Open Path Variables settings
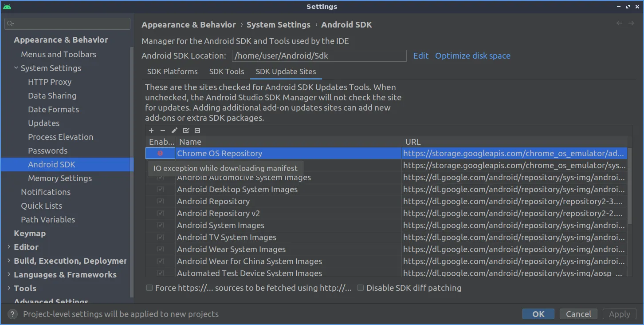The image size is (644, 325). pyautogui.click(x=48, y=219)
